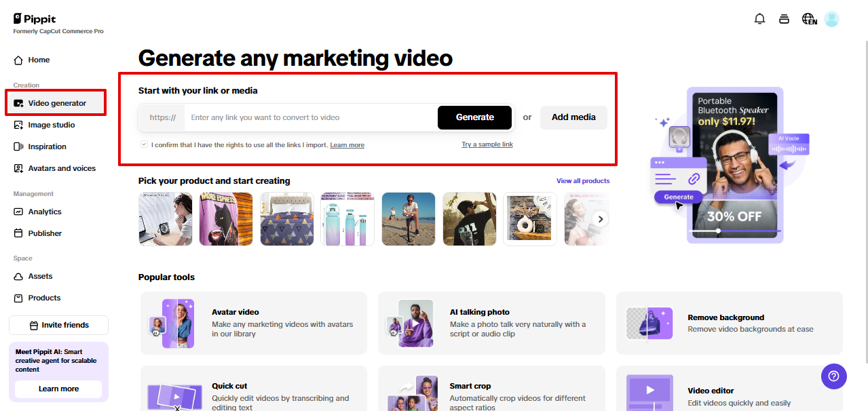
Task: Click Try a sample link
Action: (487, 144)
